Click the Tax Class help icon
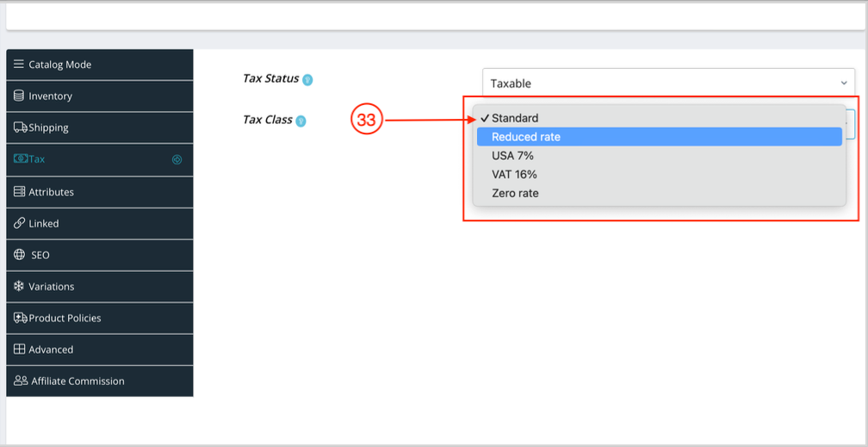 (301, 121)
